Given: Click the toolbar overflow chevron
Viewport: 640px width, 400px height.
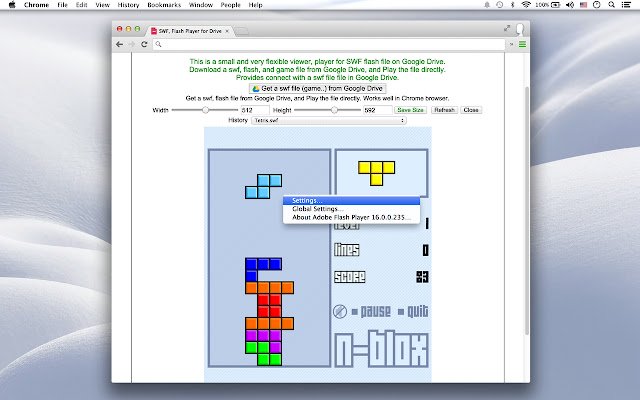Looking at the screenshot, I should tap(511, 44).
